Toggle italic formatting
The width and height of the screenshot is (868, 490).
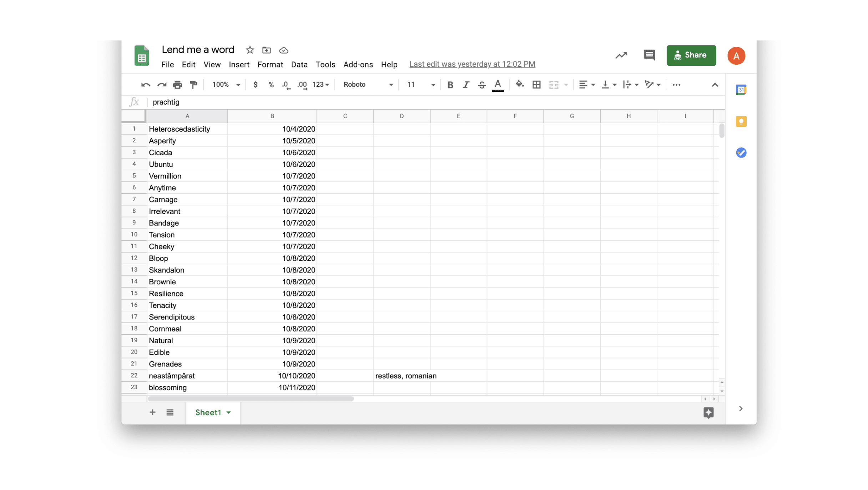[x=466, y=85]
